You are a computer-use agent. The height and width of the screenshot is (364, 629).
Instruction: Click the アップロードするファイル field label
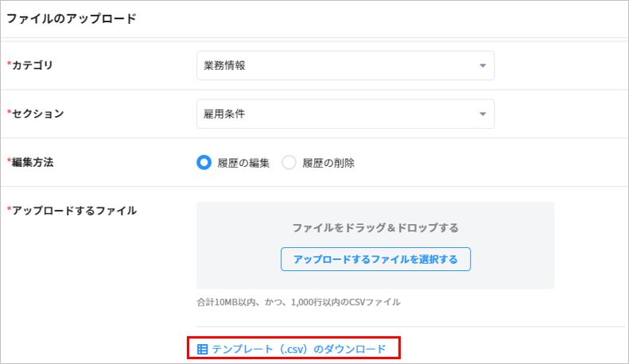click(75, 211)
